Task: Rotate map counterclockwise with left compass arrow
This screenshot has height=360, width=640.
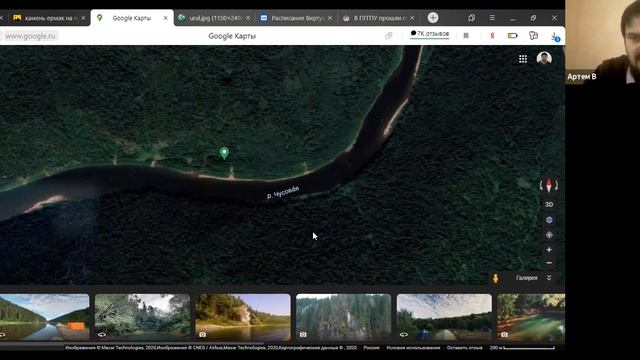Action: pos(541,185)
